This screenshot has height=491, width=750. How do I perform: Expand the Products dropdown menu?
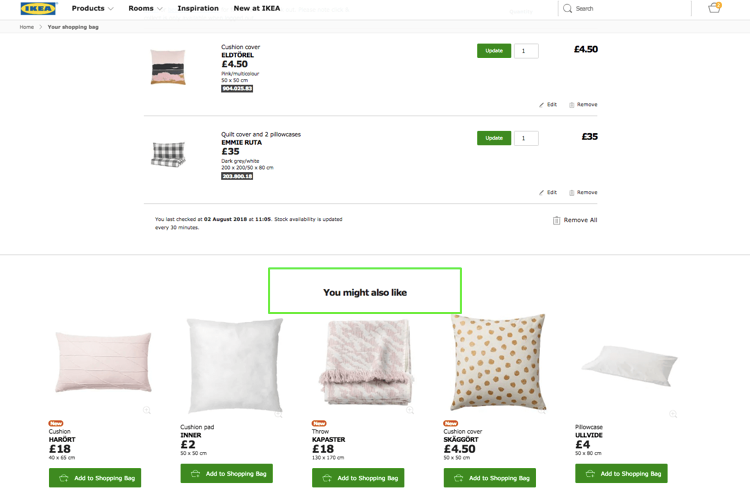(x=92, y=8)
